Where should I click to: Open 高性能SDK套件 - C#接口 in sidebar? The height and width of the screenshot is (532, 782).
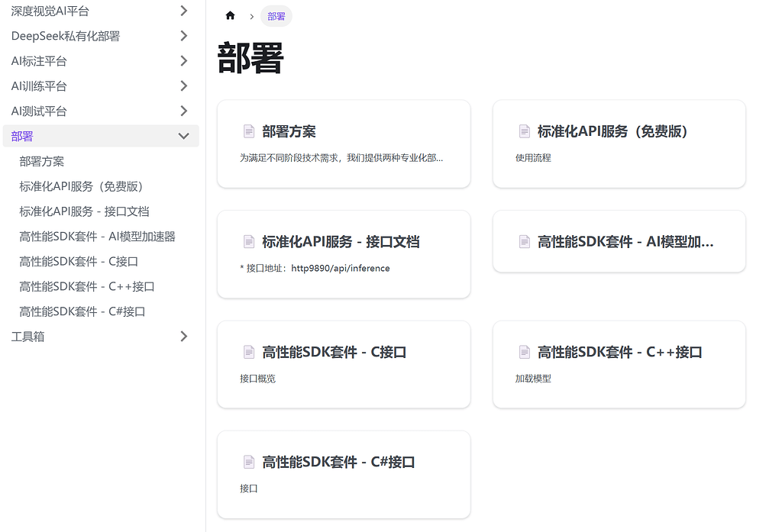82,311
